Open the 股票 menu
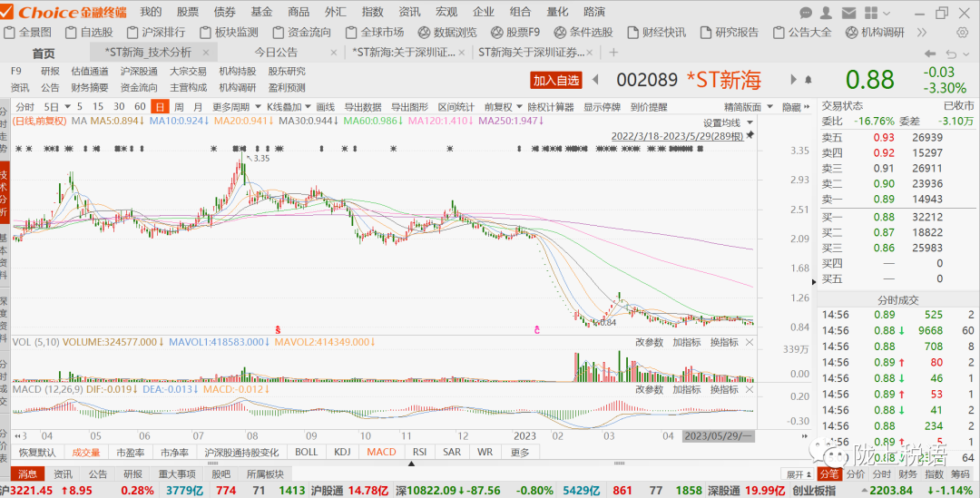The height and width of the screenshot is (498, 980). pyautogui.click(x=188, y=12)
